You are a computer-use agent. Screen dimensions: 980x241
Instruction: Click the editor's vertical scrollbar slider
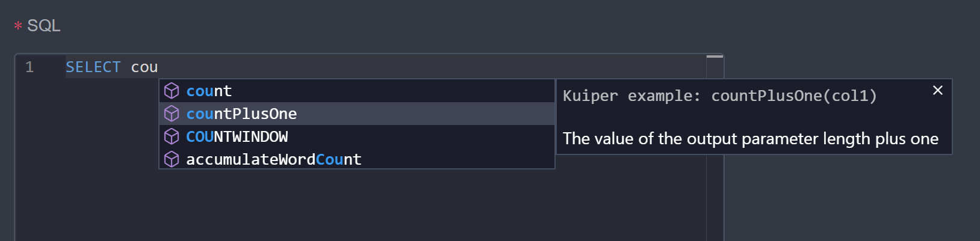point(715,56)
